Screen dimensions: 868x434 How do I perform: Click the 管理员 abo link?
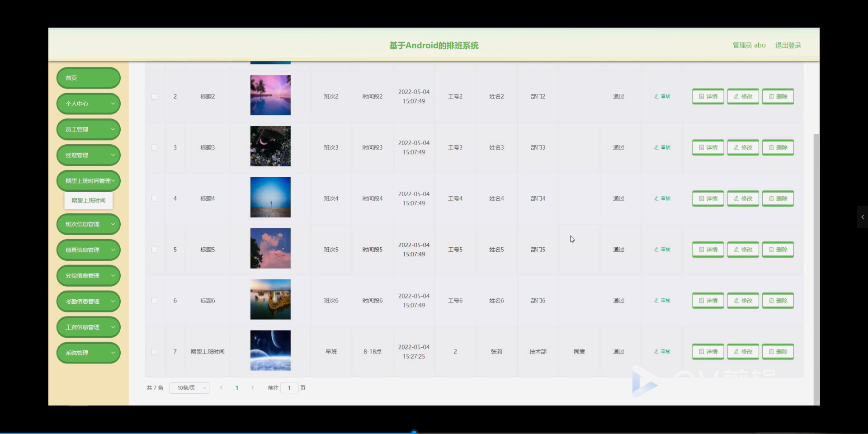pyautogui.click(x=748, y=45)
